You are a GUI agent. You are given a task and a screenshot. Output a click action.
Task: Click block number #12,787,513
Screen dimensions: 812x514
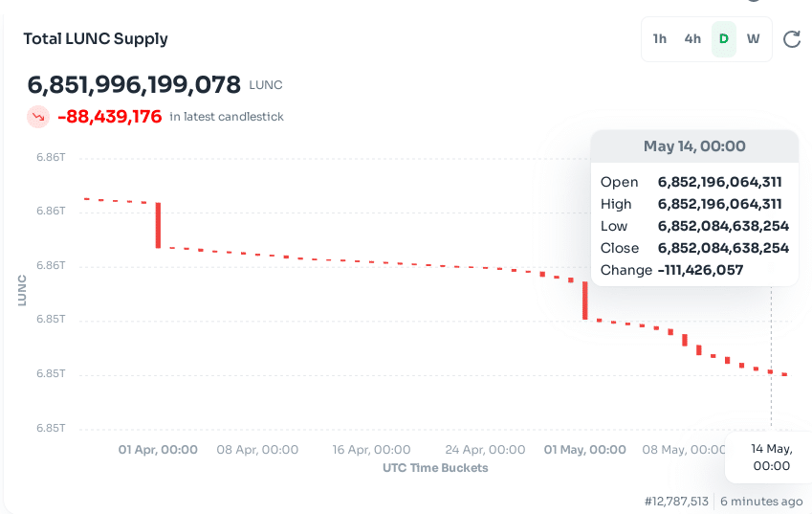point(676,502)
